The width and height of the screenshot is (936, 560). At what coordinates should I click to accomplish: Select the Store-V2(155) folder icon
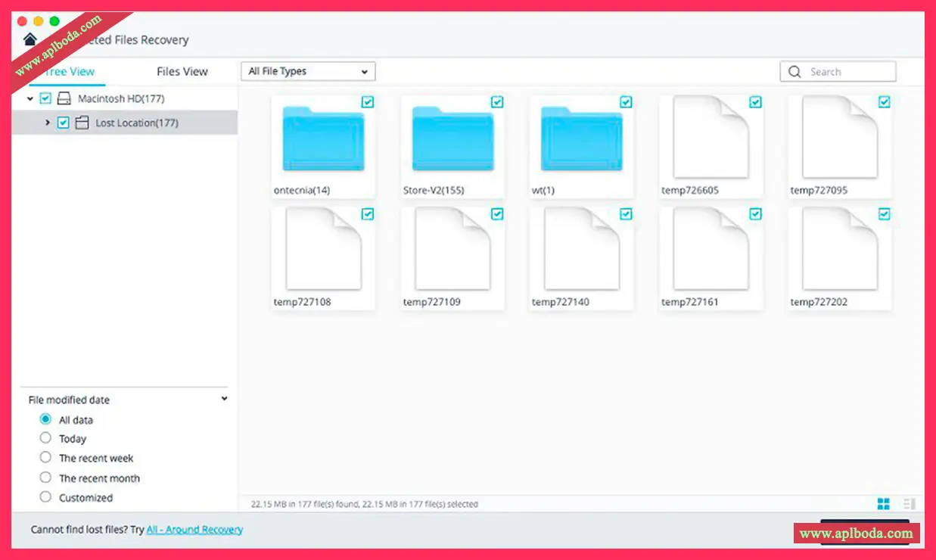click(452, 139)
